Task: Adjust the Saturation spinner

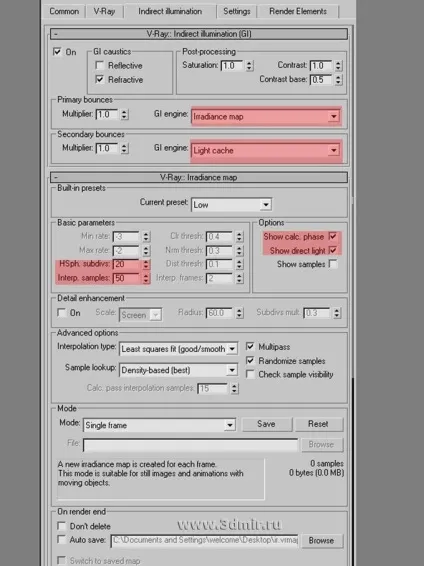Action: pyautogui.click(x=249, y=66)
